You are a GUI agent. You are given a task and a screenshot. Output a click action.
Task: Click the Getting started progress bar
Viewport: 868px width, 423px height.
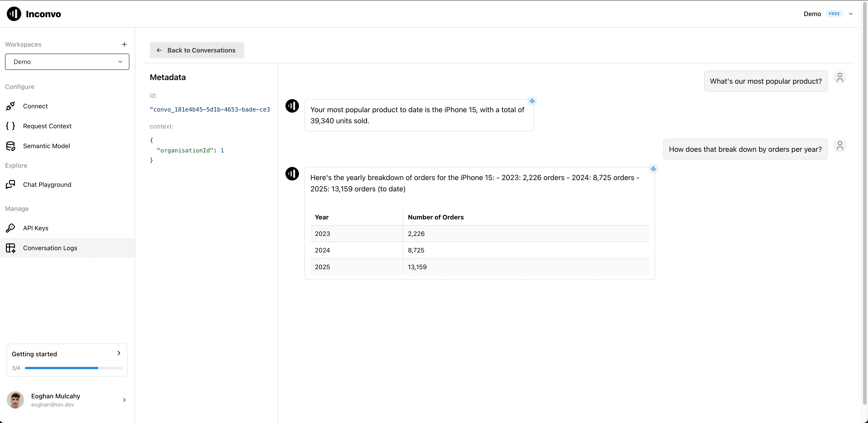[x=74, y=368]
